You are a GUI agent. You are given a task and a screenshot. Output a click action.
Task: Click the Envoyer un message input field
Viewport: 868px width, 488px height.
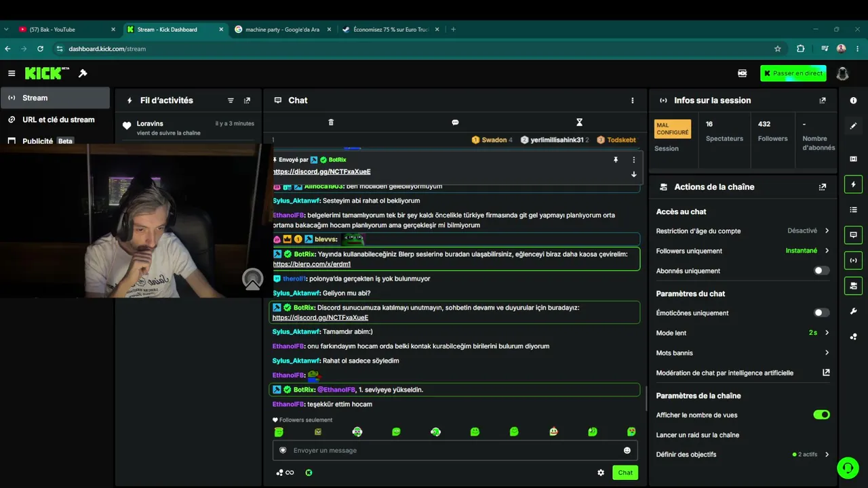click(455, 450)
